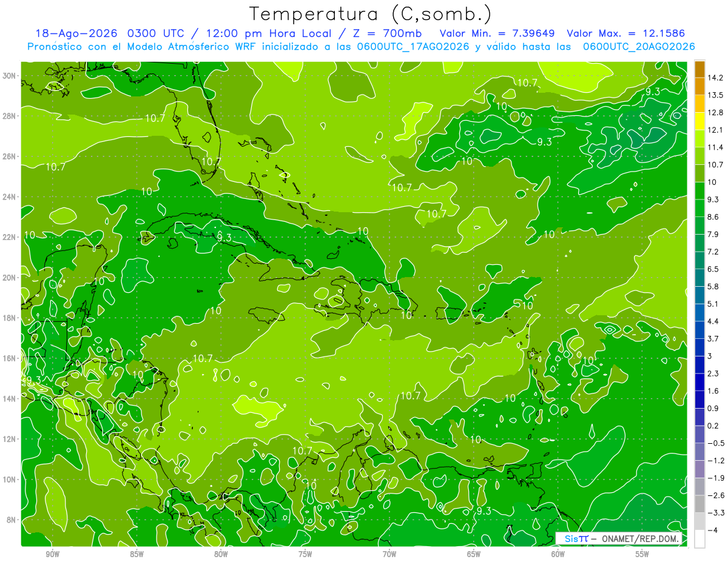Click the '85W' longitude axis label
728x562 pixels.
pyautogui.click(x=136, y=554)
